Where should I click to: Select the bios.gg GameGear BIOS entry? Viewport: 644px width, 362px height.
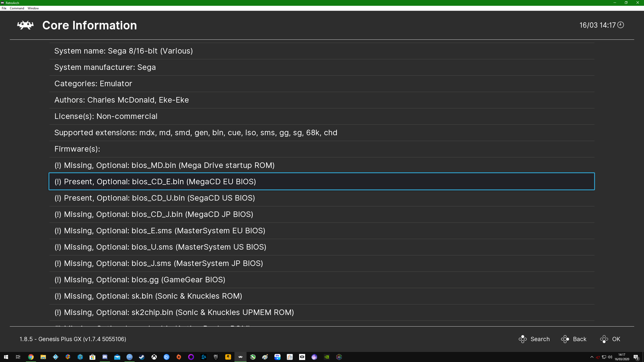tap(322, 280)
